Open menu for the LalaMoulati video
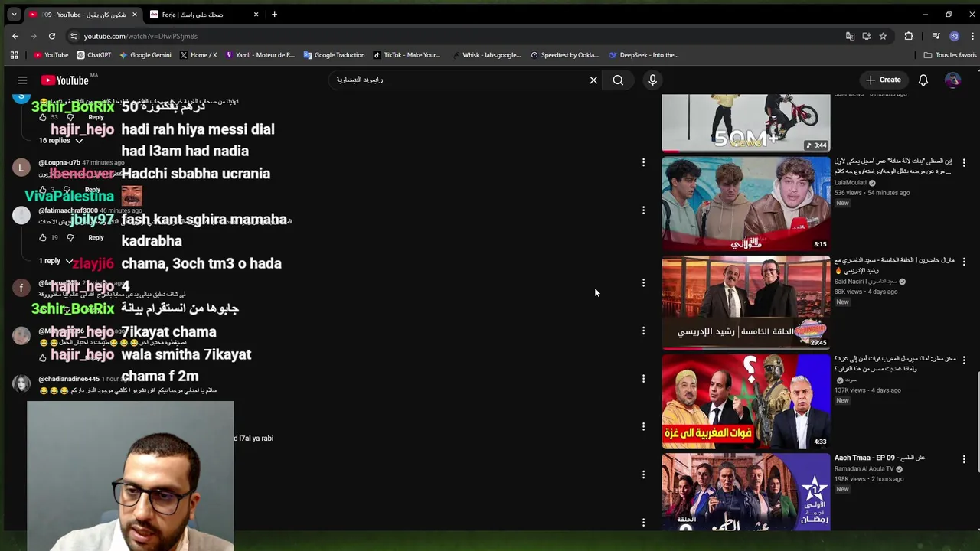Screen dimensions: 980x551 [x=964, y=163]
